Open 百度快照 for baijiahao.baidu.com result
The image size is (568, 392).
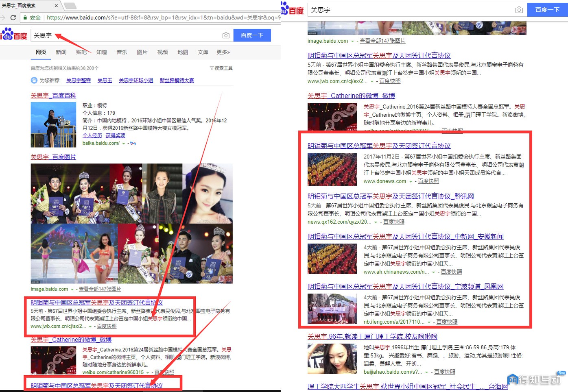[445, 372]
